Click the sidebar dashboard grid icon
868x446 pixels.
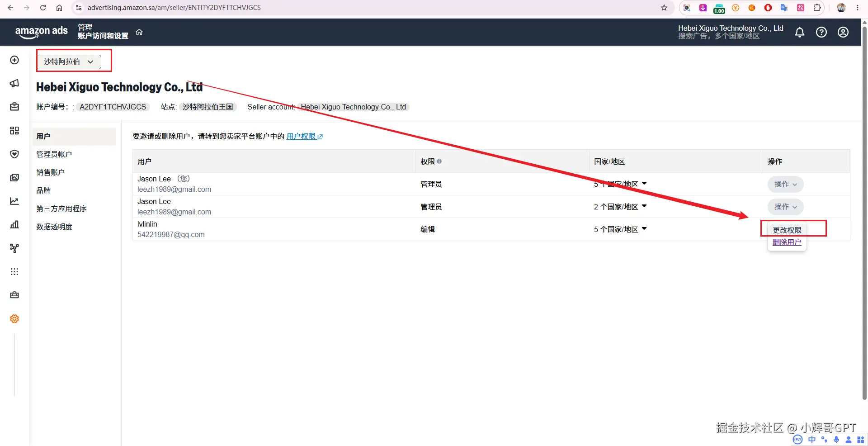click(x=14, y=131)
